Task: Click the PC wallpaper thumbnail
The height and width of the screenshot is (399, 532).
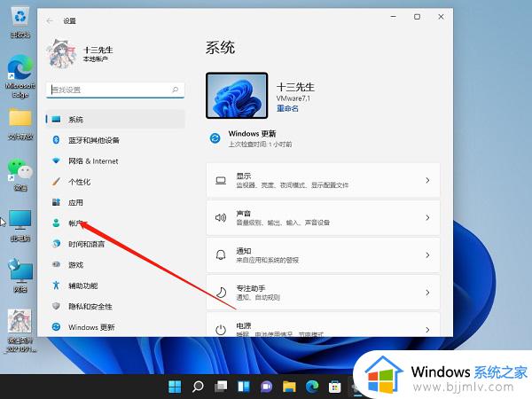Action: (237, 96)
